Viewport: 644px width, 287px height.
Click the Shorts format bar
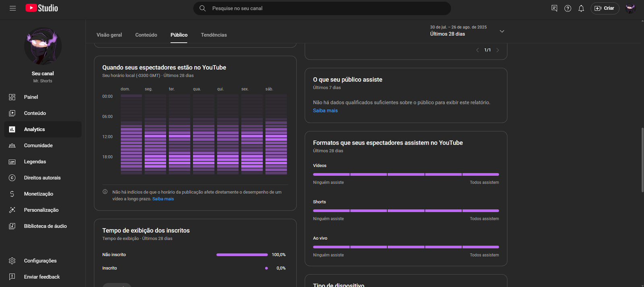click(x=406, y=210)
